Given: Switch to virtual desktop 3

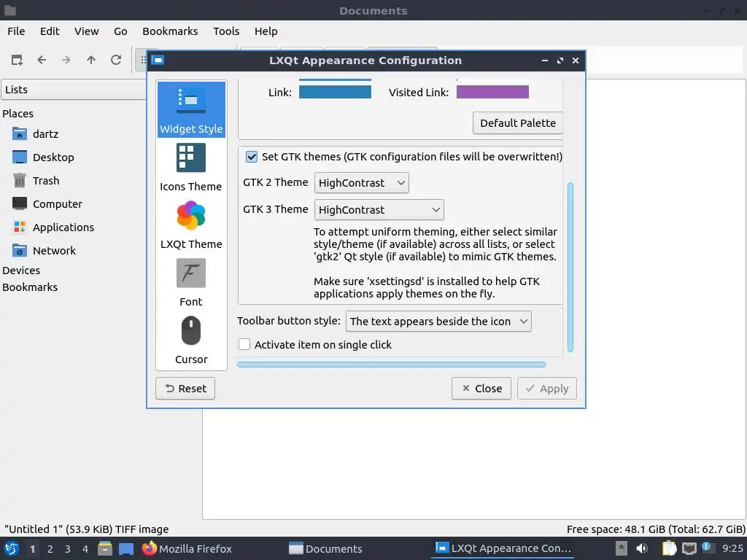Looking at the screenshot, I should (x=68, y=548).
